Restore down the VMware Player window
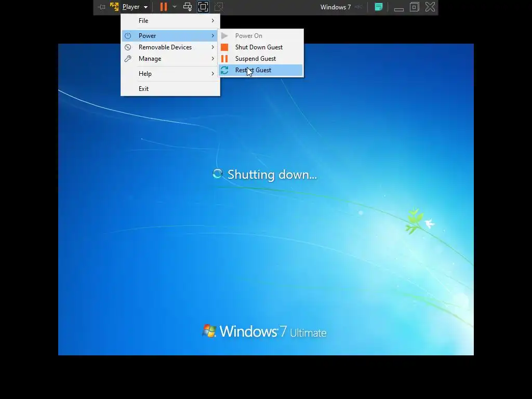 click(414, 7)
